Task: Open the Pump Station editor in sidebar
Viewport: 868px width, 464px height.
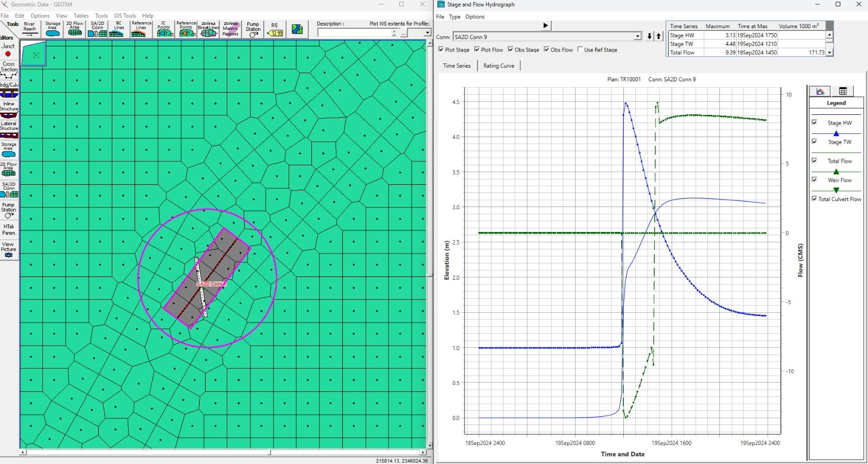Action: 9,211
